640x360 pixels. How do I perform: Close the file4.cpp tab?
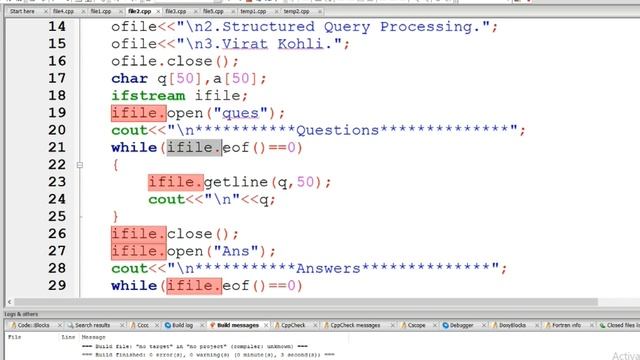(83, 11)
